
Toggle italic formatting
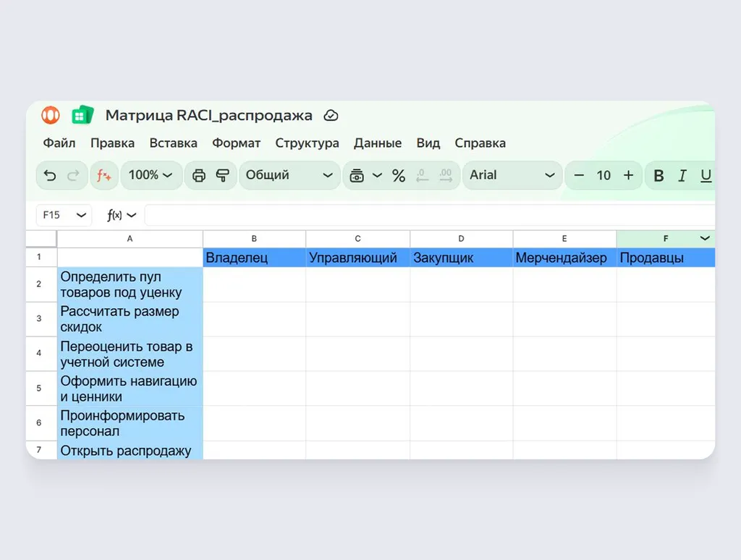tap(682, 175)
